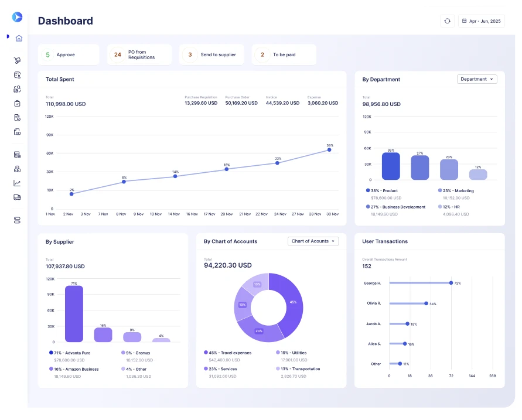Click the PO from Requisitions card

(139, 54)
